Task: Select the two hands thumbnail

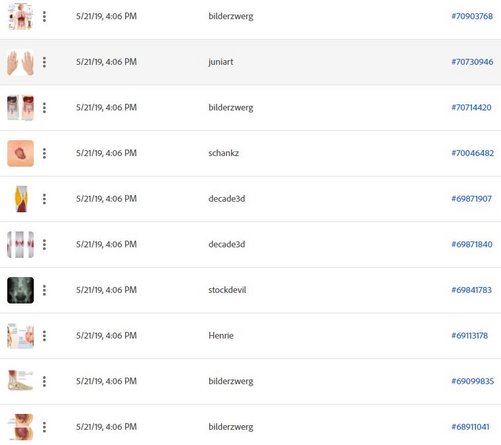Action: (x=20, y=62)
